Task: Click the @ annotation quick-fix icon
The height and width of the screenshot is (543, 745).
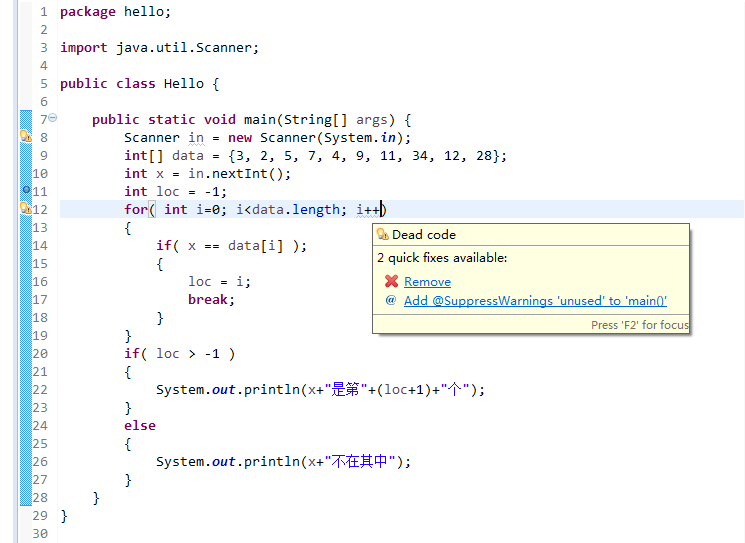Action: click(391, 300)
